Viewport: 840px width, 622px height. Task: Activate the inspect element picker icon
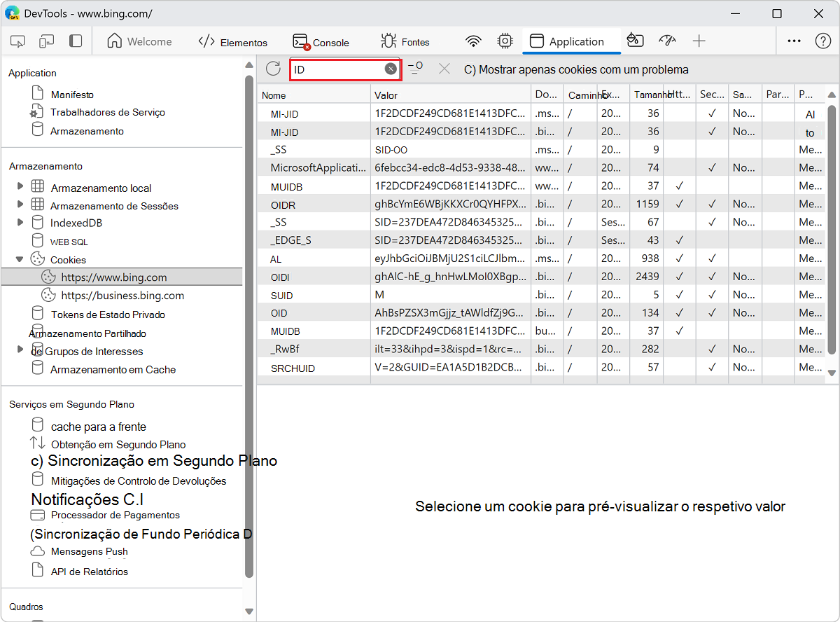pos(17,41)
